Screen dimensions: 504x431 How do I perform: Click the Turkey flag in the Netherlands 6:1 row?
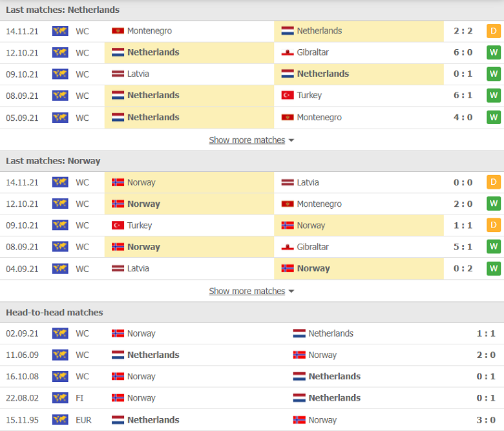point(288,96)
